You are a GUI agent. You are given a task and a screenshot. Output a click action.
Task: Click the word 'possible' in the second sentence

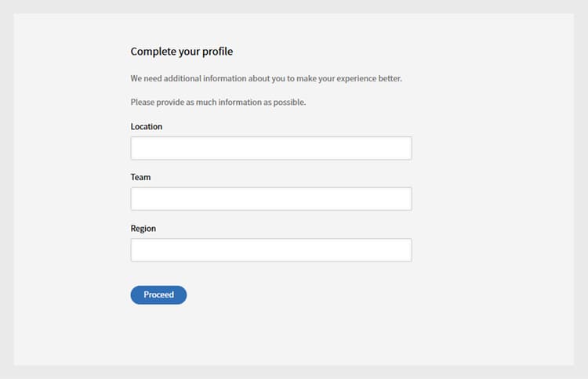point(289,103)
